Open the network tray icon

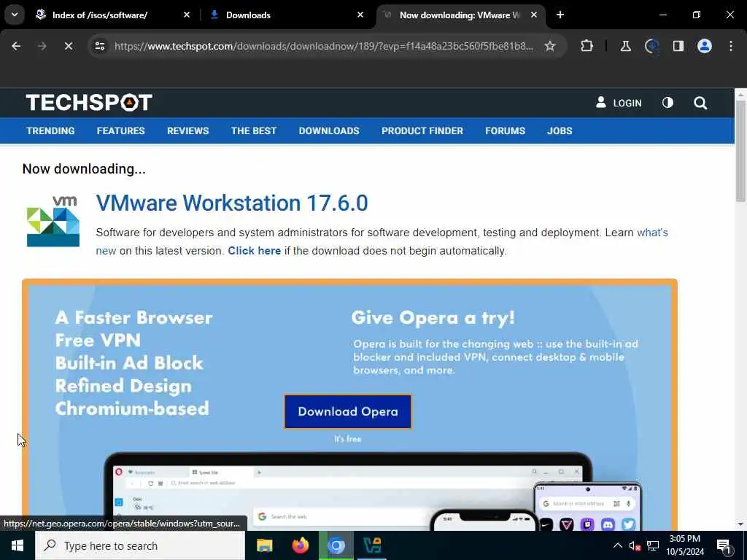(653, 545)
